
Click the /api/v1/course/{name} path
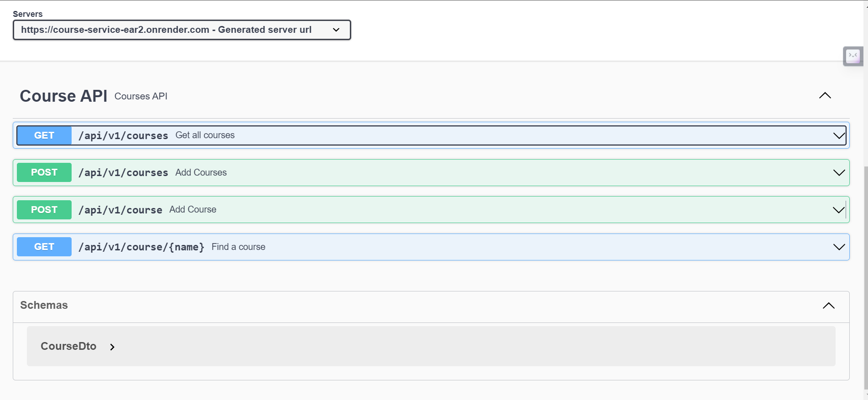tap(141, 247)
